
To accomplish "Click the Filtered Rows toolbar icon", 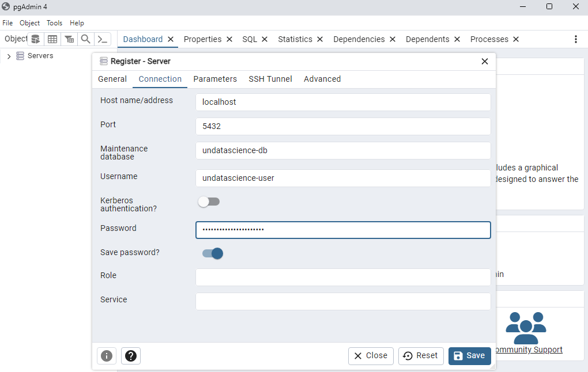I will [x=69, y=39].
